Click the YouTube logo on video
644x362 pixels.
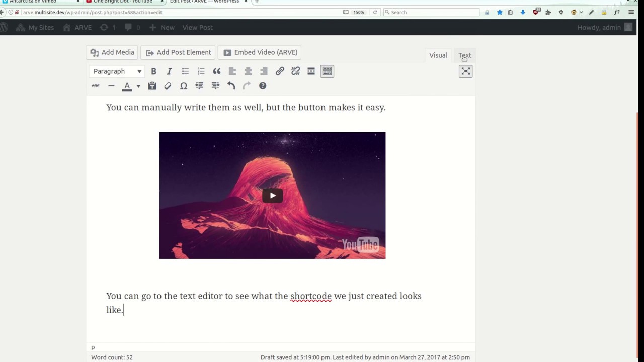[360, 245]
